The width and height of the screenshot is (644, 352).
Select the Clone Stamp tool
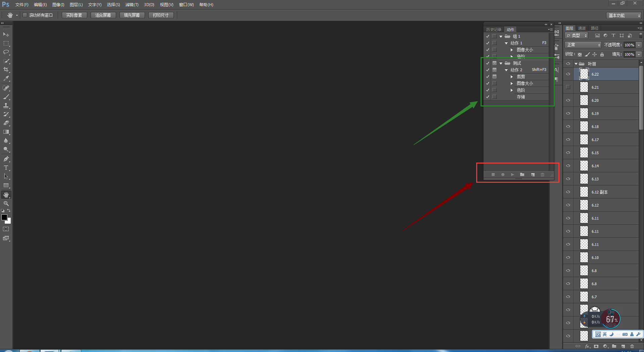[x=6, y=105]
